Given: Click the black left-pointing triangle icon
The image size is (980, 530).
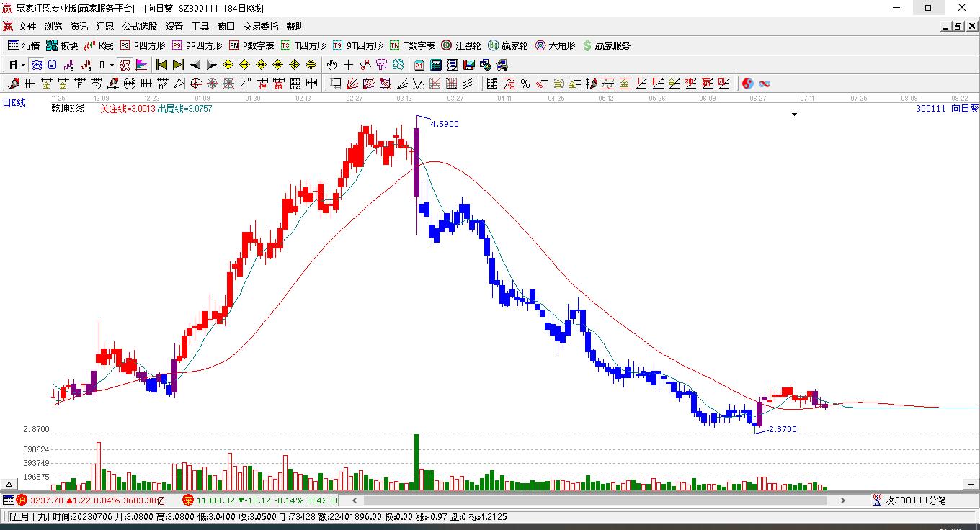Looking at the screenshot, I should click(195, 65).
